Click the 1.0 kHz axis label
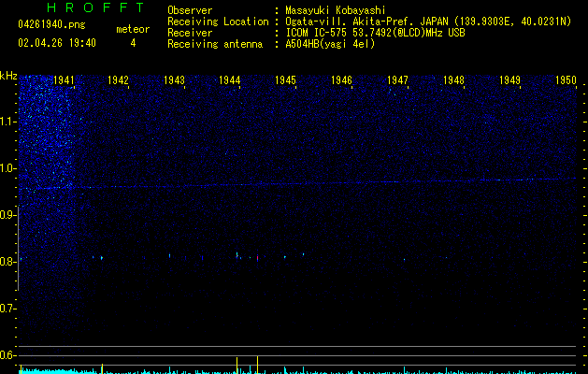Viewport: 588px width, 374px height. click(x=7, y=168)
